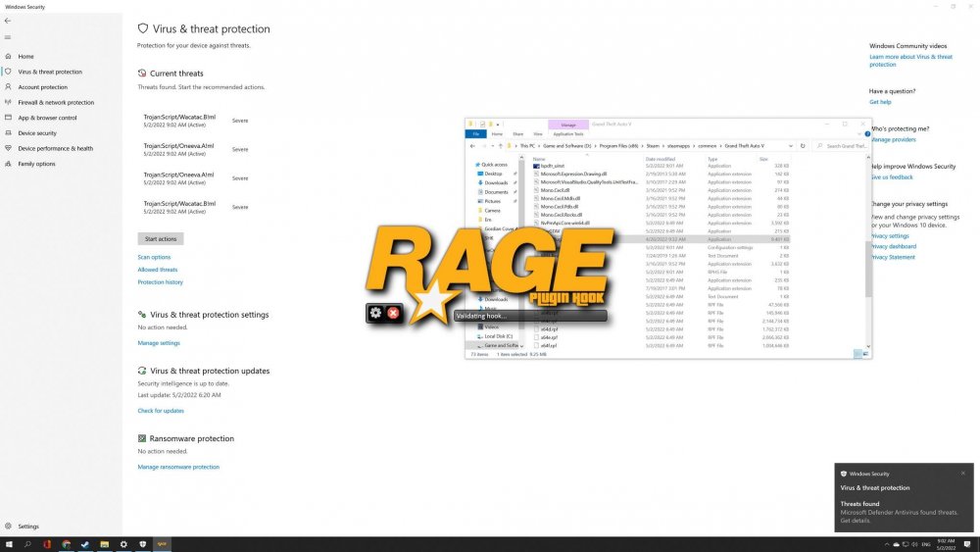
Task: Open Firewall & network protection page
Action: point(56,103)
